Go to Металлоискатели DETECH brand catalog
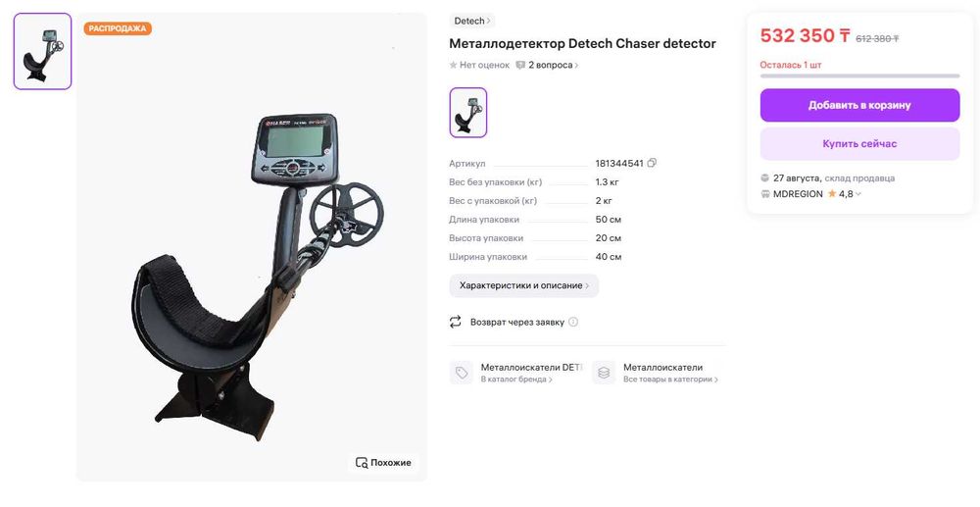Image resolution: width=980 pixels, height=507 pixels. (x=531, y=368)
